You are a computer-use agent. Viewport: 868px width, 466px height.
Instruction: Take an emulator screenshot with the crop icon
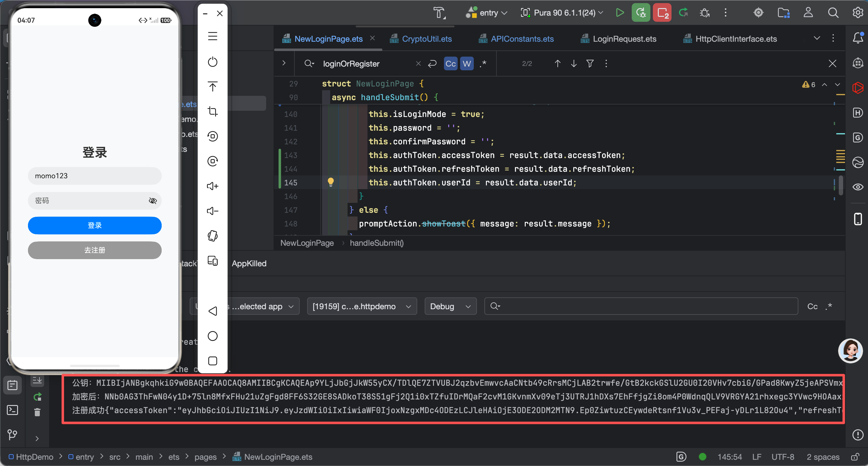213,111
